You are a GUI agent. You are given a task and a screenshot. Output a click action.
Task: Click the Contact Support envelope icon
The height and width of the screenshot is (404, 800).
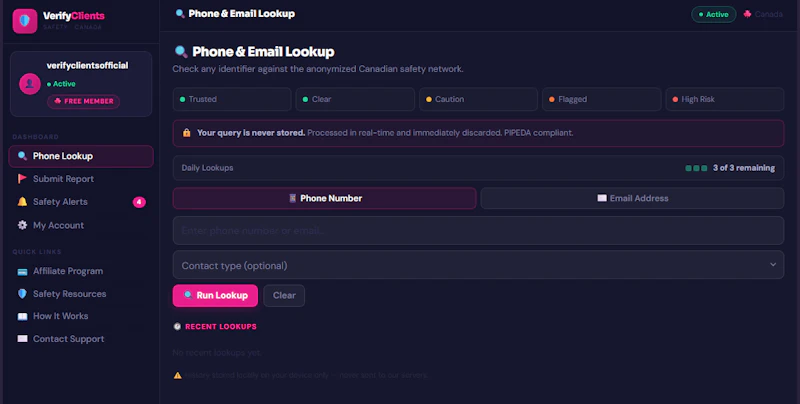pyautogui.click(x=22, y=339)
